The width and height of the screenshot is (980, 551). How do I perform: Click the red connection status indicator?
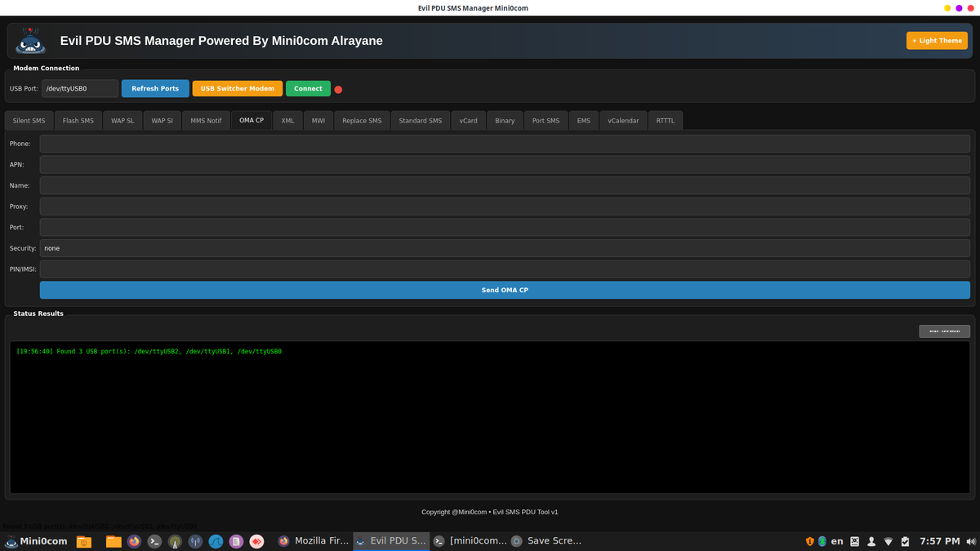tap(338, 89)
